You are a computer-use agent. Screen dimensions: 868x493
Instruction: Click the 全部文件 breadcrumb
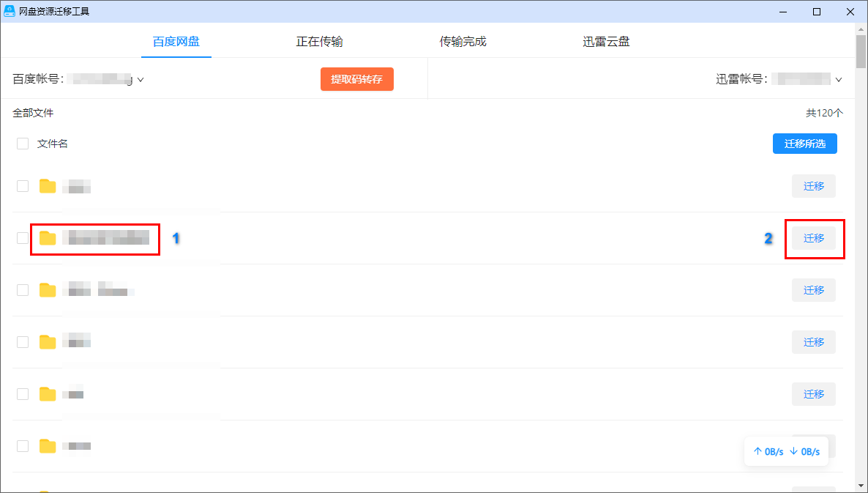coord(33,113)
